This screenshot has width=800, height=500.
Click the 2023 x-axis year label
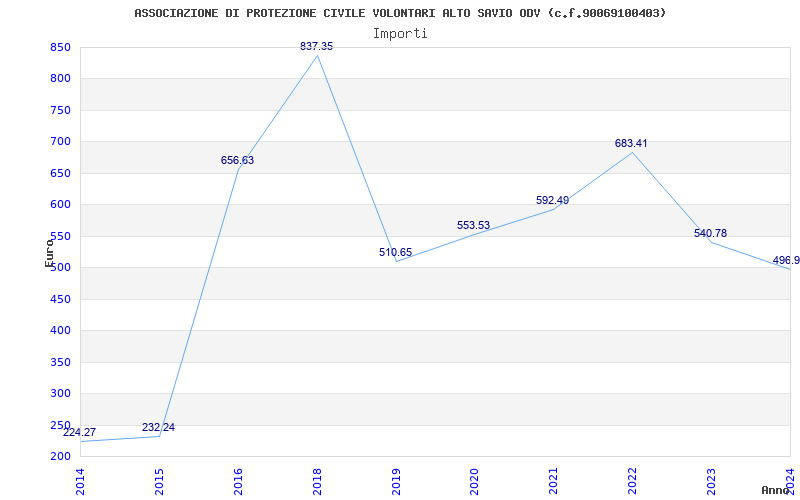point(711,482)
